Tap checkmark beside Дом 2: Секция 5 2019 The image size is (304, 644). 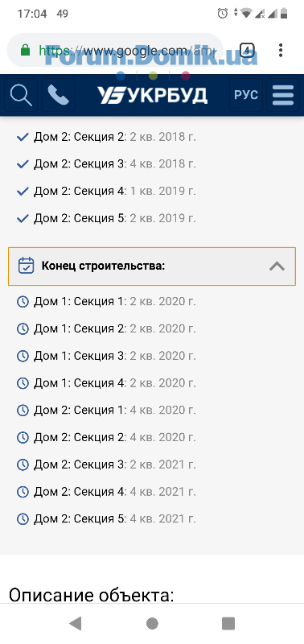(23, 218)
